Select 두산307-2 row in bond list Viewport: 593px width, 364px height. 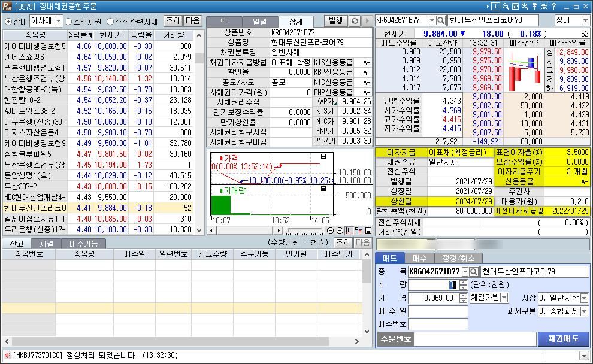(x=98, y=186)
